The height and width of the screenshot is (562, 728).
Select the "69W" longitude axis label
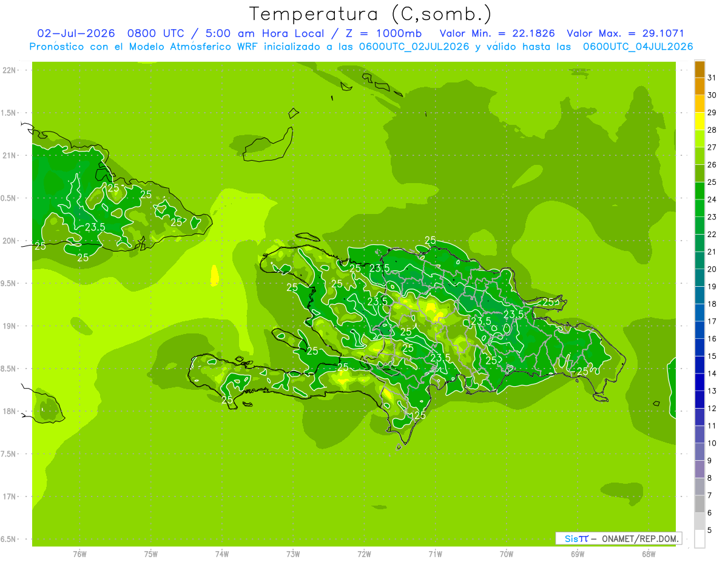tap(578, 555)
